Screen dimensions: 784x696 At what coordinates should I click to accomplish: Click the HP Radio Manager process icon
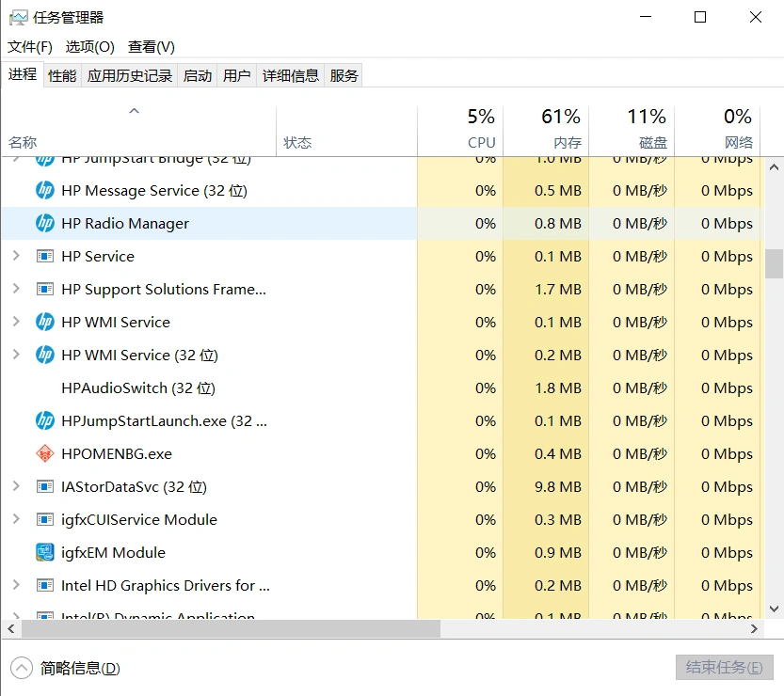pos(44,224)
